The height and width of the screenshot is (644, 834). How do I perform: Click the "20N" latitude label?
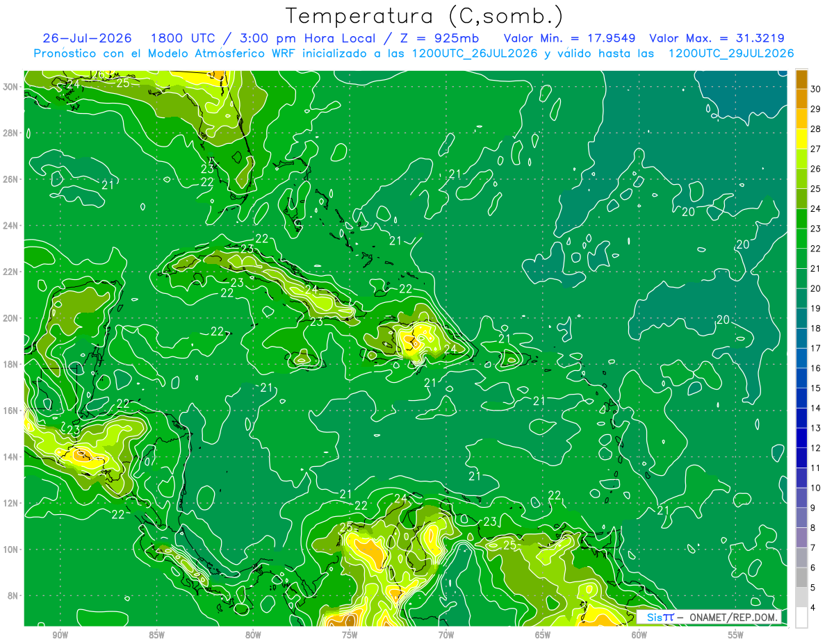tap(12, 317)
